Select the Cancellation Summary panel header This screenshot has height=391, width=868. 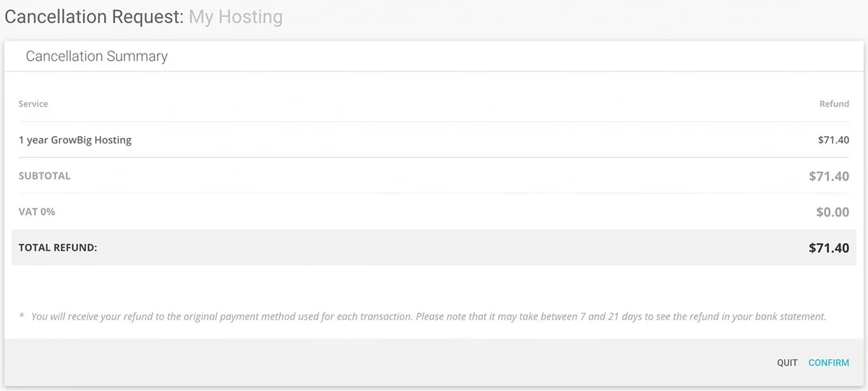point(96,56)
